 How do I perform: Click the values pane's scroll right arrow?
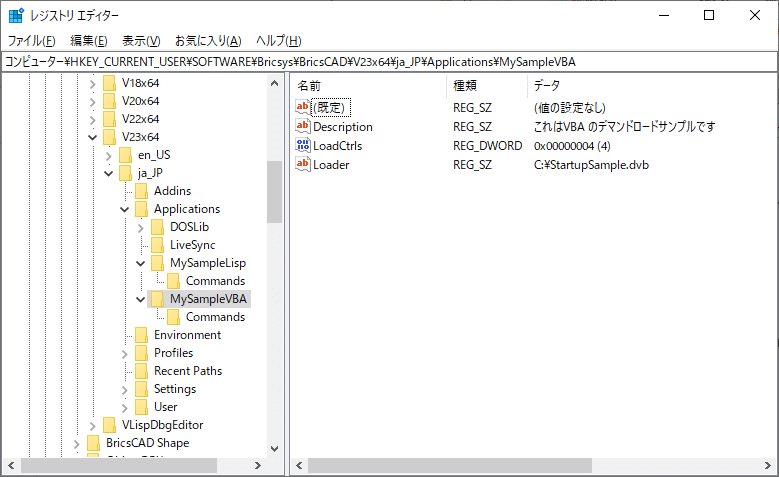tap(768, 466)
